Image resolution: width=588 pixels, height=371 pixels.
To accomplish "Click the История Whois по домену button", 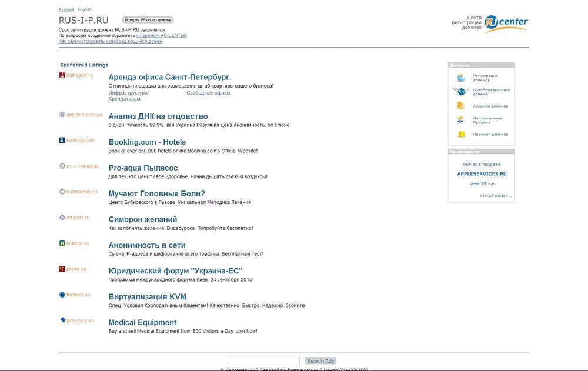I will 148,20.
